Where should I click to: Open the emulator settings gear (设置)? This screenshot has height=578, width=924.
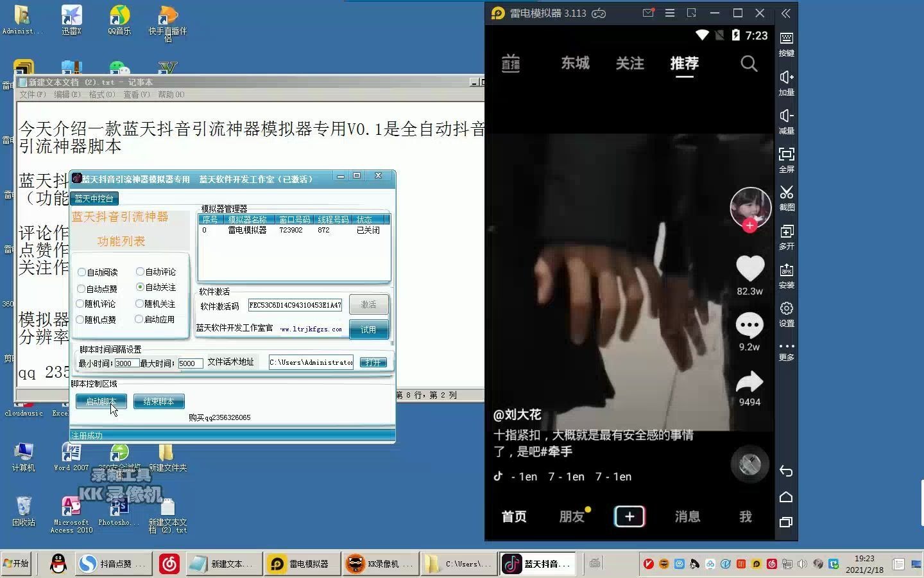coord(786,314)
